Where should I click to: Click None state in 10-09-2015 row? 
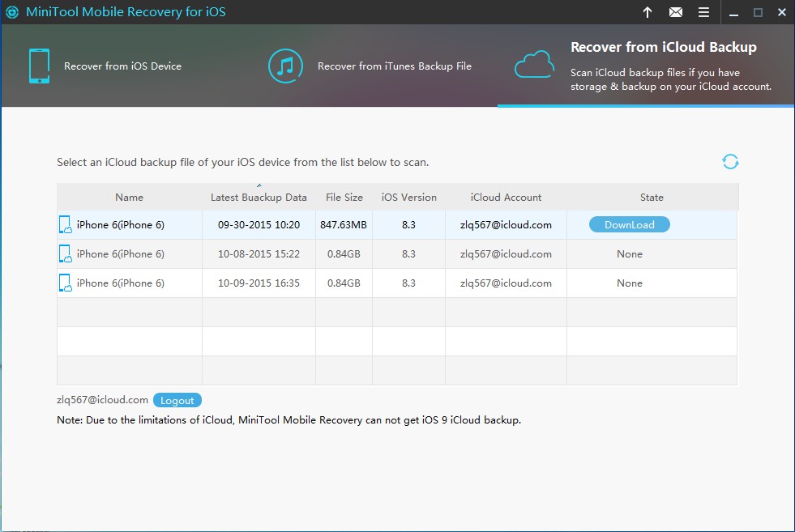pos(629,283)
